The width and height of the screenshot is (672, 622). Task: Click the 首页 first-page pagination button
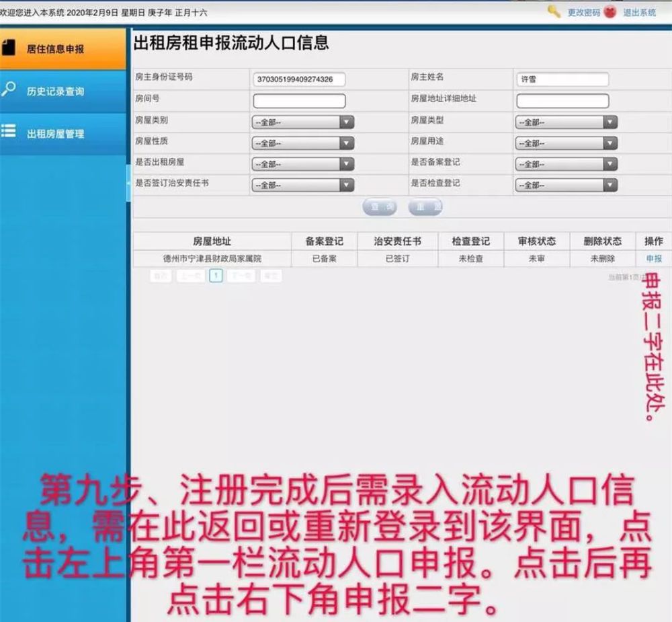click(161, 276)
